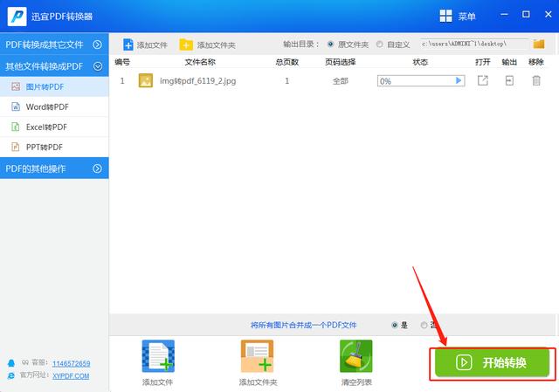The height and width of the screenshot is (392, 559).
Task: Open official website link XYPDF.COM
Action: pyautogui.click(x=71, y=376)
